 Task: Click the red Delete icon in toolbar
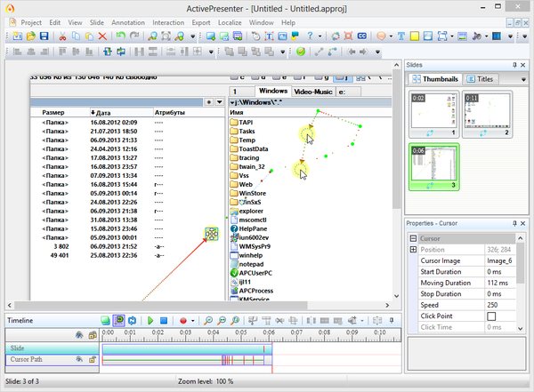pos(103,36)
